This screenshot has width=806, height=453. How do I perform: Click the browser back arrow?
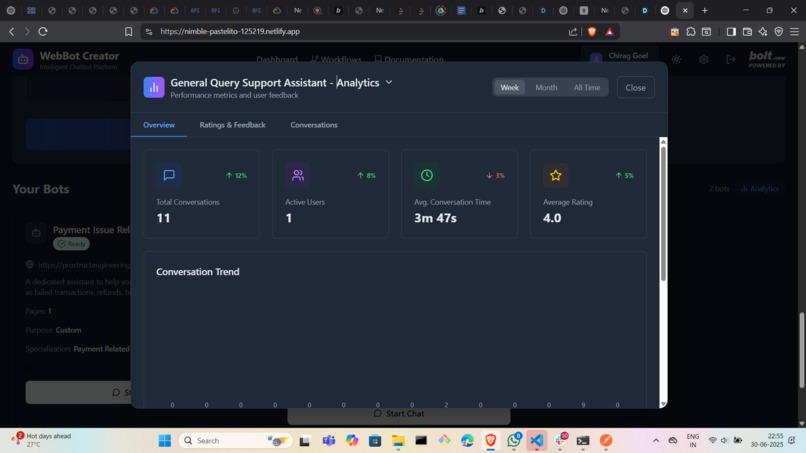click(x=11, y=32)
